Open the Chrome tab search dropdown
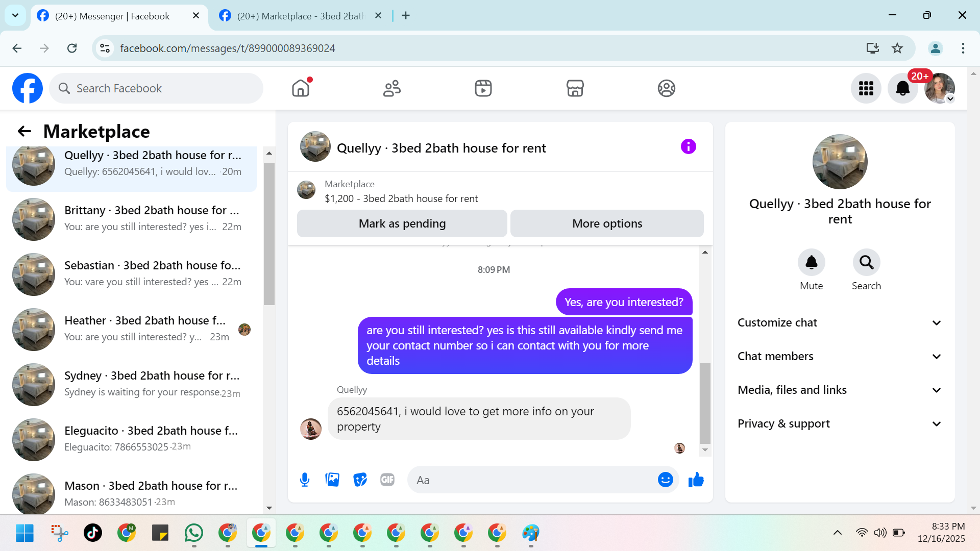This screenshot has height=551, width=980. coord(15,15)
